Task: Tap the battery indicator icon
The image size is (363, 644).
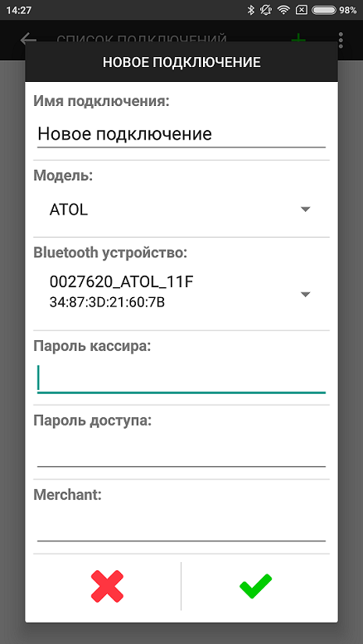Action: (324, 10)
